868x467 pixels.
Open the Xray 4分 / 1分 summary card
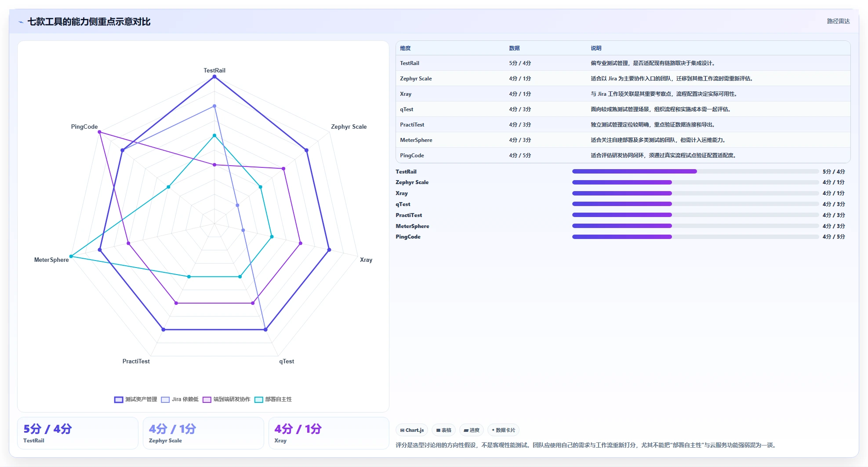coord(329,433)
